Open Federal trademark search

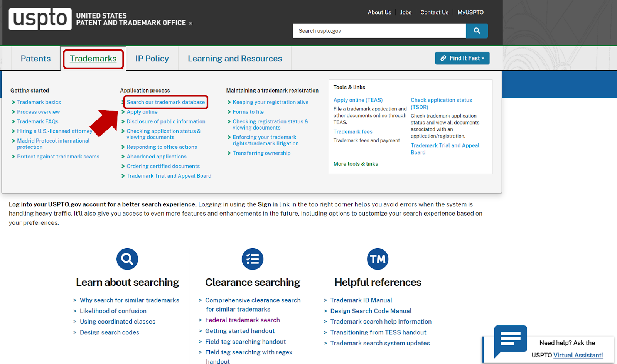coord(243,320)
